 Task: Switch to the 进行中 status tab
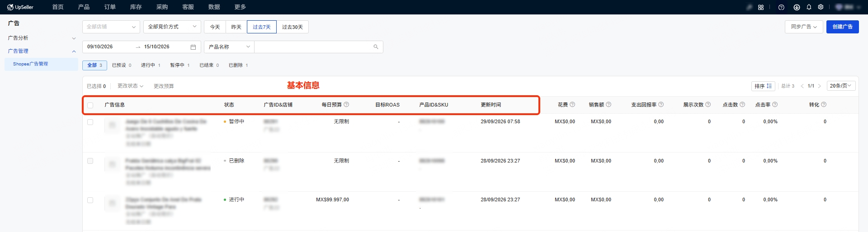[151, 65]
